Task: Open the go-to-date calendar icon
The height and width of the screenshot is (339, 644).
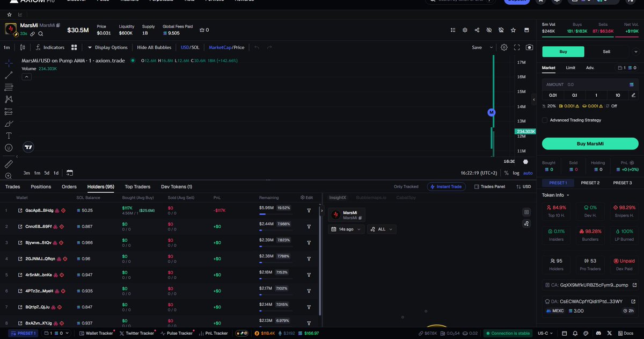Action: (x=70, y=173)
